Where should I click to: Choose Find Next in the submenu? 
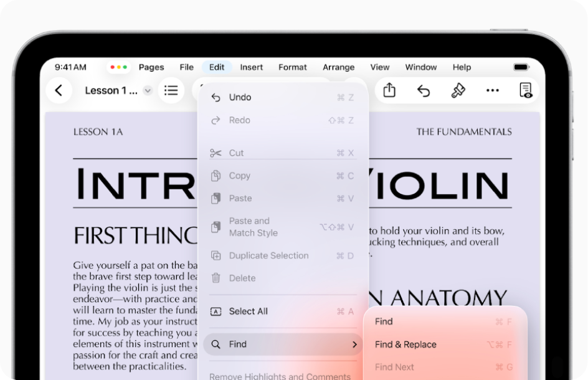point(445,368)
